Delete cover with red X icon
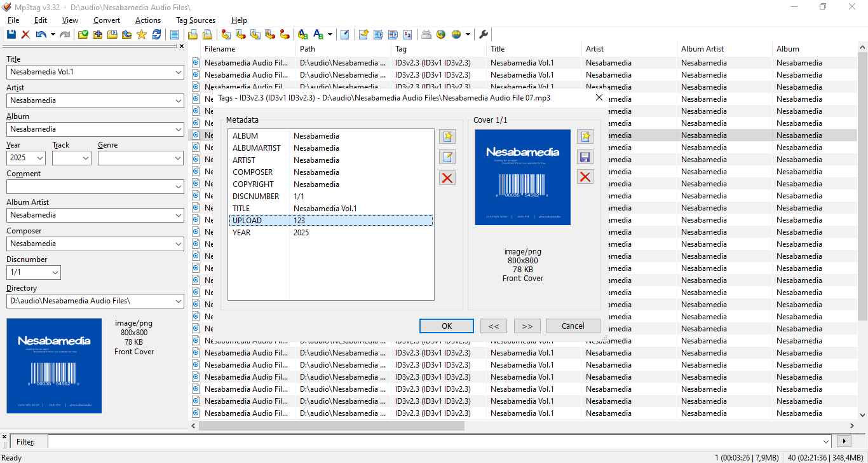The image size is (868, 463). (585, 177)
